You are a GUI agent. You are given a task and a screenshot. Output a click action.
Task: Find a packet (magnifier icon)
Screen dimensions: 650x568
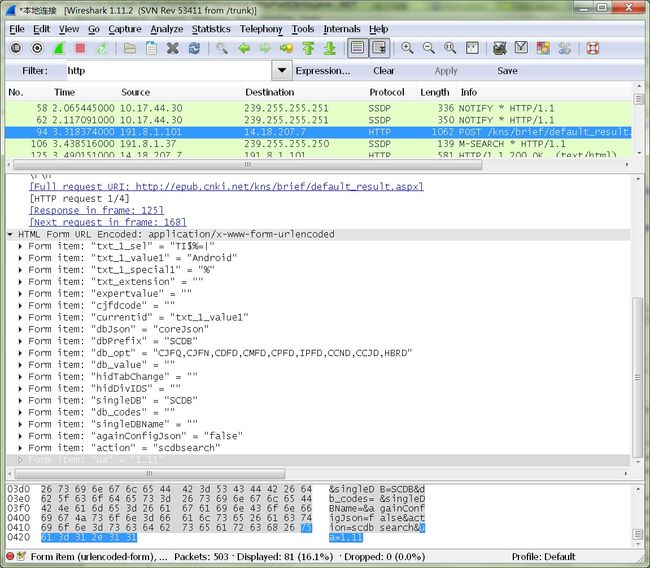tap(222, 49)
